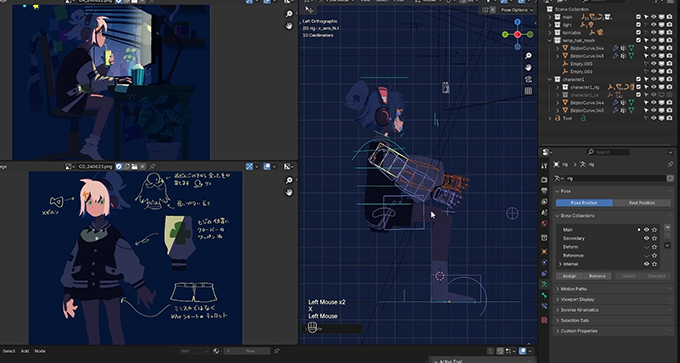Open the Select menu in the node editor
The height and width of the screenshot is (363, 680).
click(9, 351)
